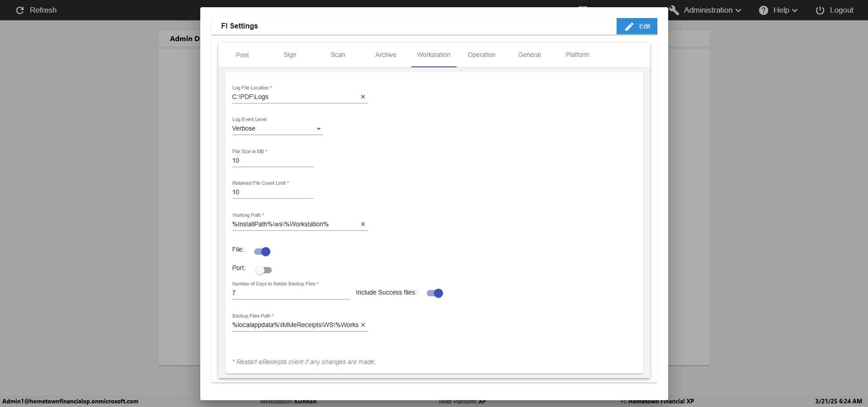Expand the Help menu chevron
This screenshot has width=868, height=407.
point(795,10)
